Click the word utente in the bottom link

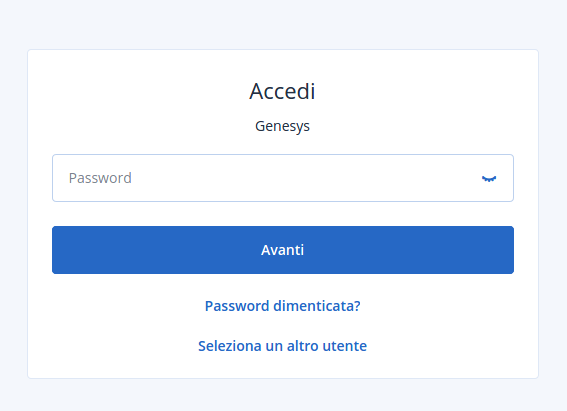pyautogui.click(x=345, y=346)
